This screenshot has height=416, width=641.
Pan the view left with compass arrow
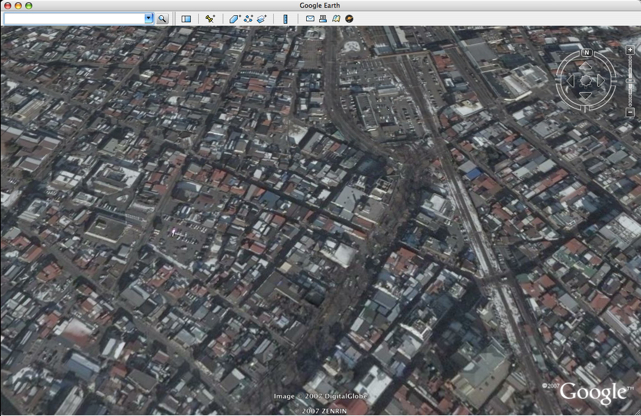click(x=570, y=81)
